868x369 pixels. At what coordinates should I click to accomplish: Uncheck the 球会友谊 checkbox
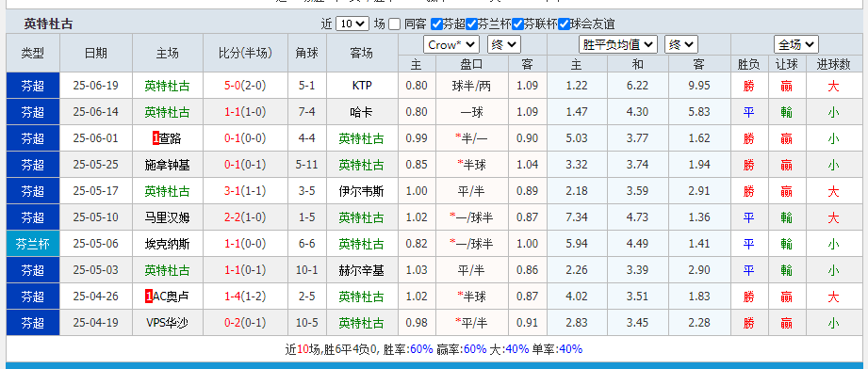[565, 24]
